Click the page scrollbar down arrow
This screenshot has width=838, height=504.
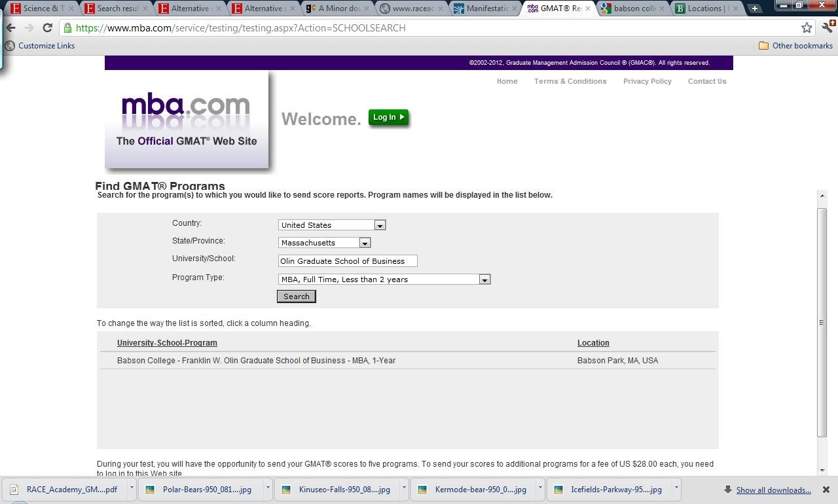[822, 470]
